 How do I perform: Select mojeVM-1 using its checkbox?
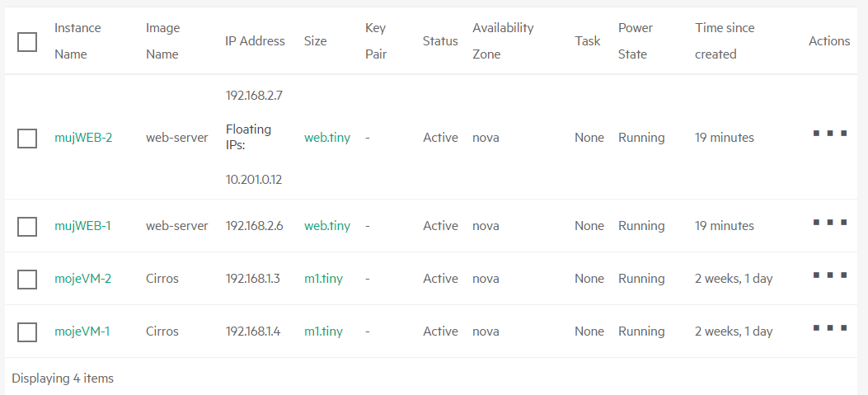[27, 332]
